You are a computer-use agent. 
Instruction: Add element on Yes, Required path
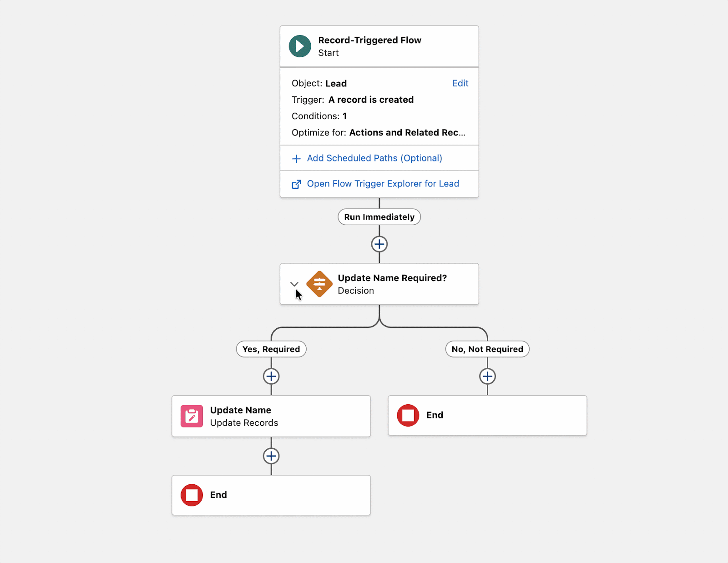coord(271,377)
